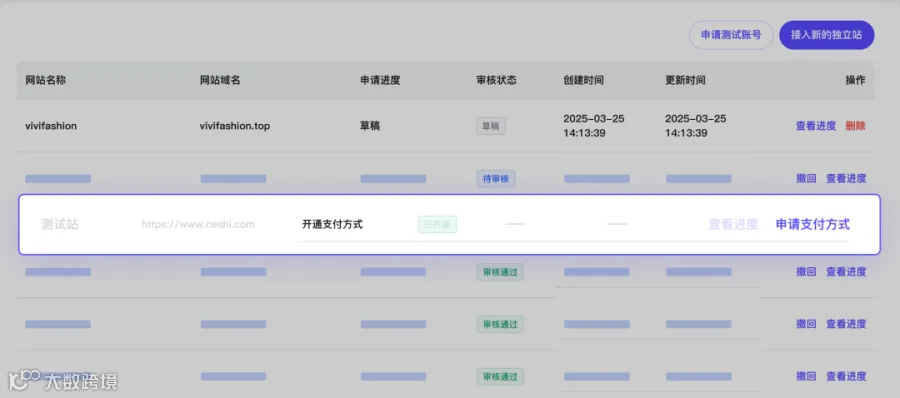Screen dimensions: 900x398
Task: Click the 待审核 status badge
Action: click(496, 179)
